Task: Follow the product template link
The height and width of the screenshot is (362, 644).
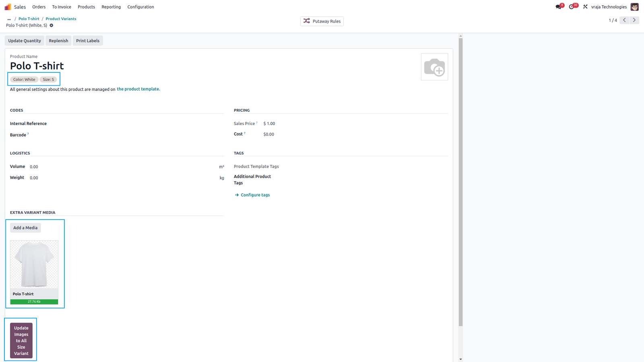Action: pyautogui.click(x=138, y=89)
